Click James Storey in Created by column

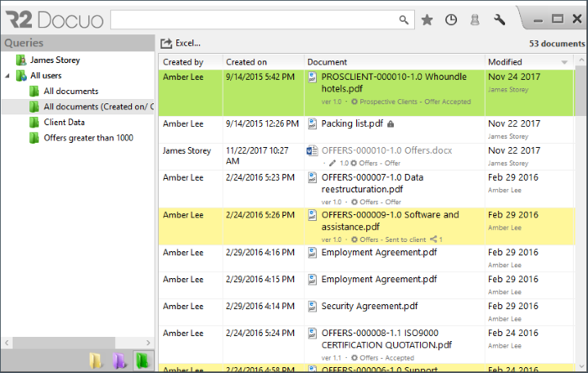[186, 150]
